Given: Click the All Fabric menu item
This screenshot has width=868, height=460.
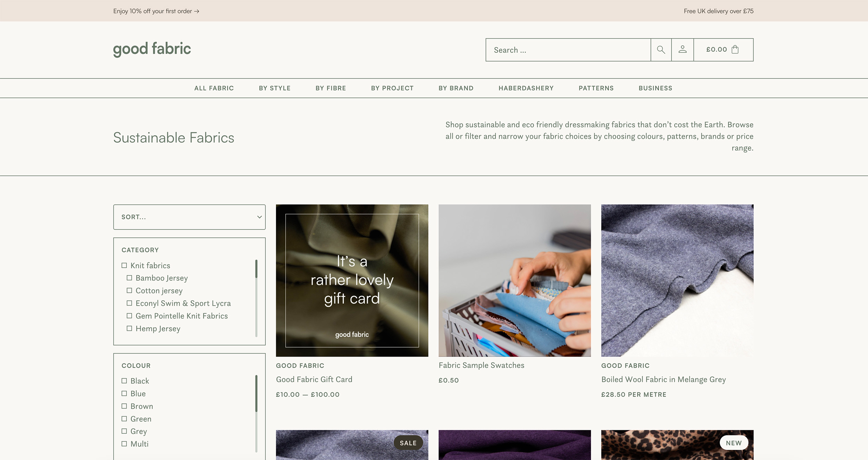Looking at the screenshot, I should coord(214,88).
